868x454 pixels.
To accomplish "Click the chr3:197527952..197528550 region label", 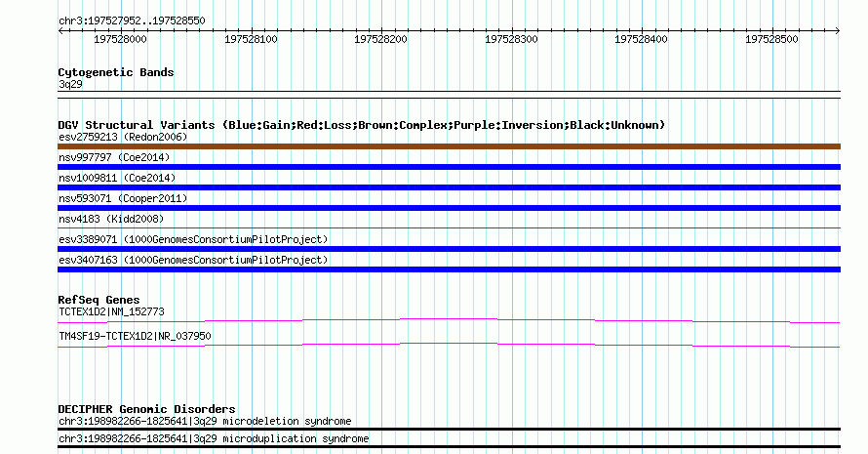I will tap(132, 21).
